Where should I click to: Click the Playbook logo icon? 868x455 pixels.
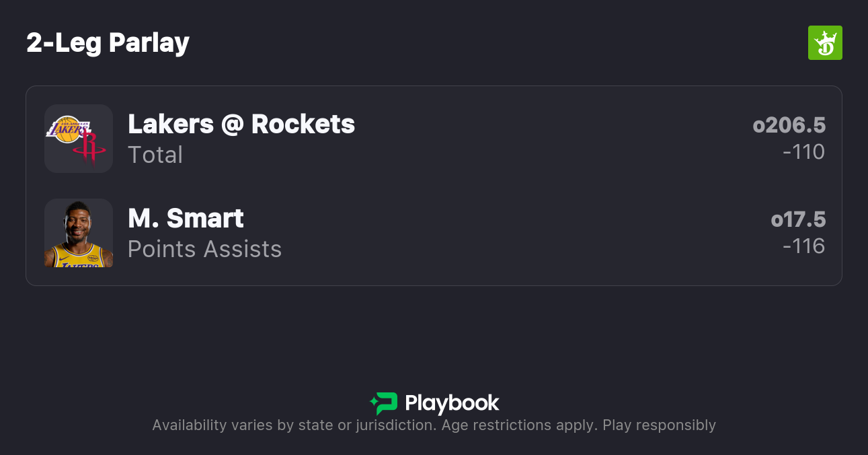tap(385, 403)
